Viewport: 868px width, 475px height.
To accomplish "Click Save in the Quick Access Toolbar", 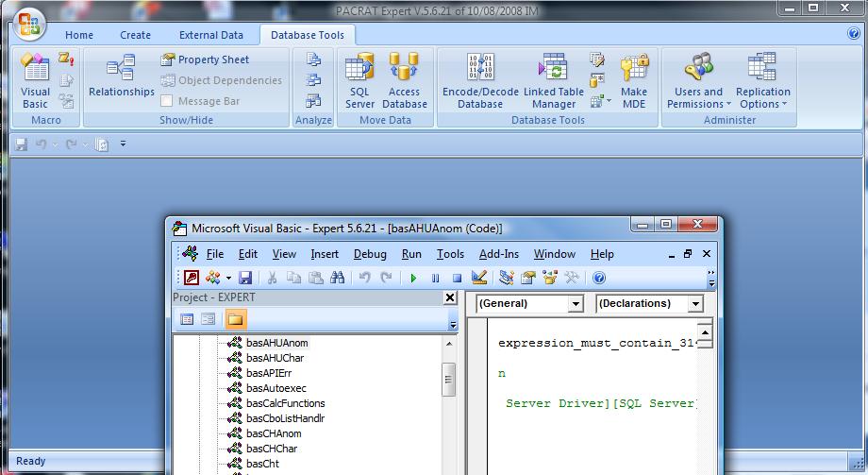I will 21,144.
